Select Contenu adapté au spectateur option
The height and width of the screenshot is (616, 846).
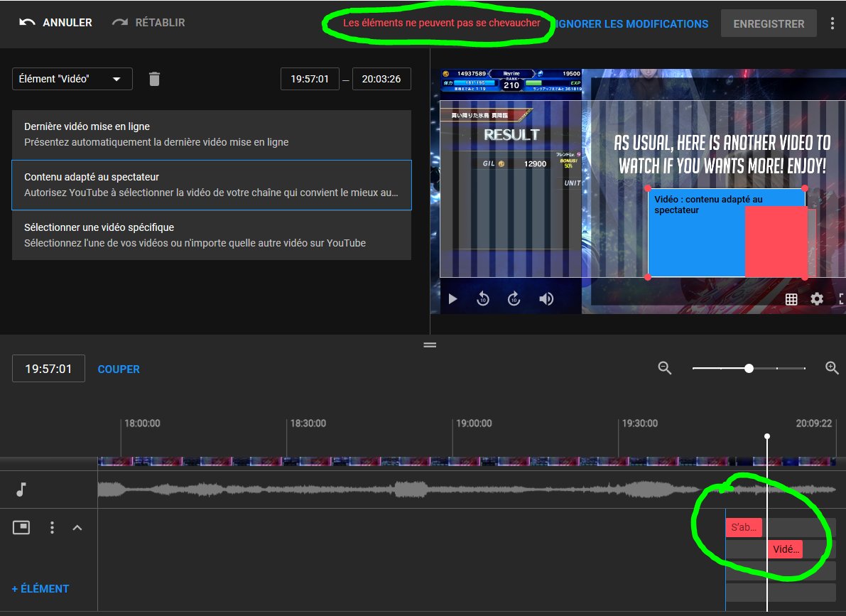[x=212, y=185]
